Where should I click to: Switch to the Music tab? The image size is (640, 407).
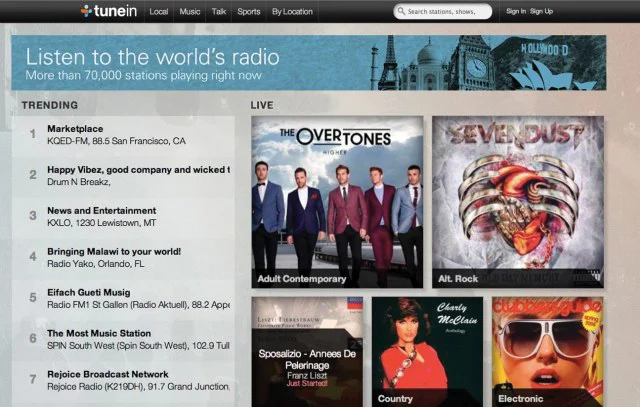(189, 12)
